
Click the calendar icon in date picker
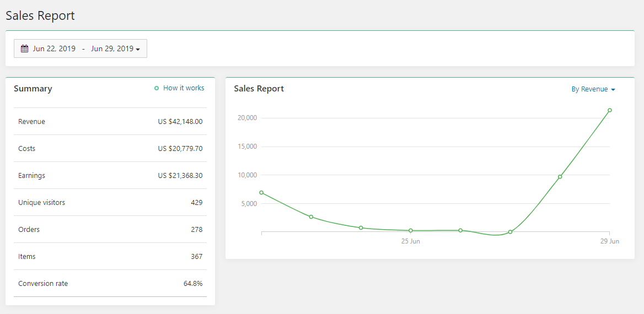point(24,48)
